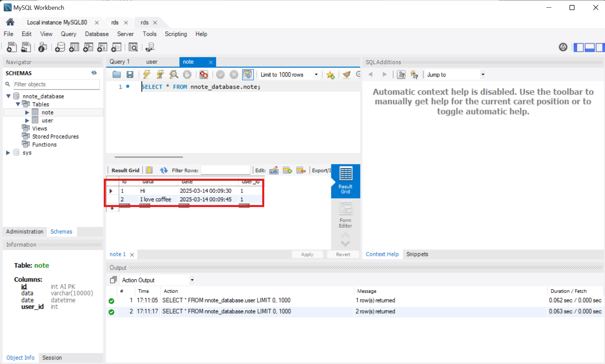Click the Filter objects search field
Screen dimensions: 605x364
point(56,84)
